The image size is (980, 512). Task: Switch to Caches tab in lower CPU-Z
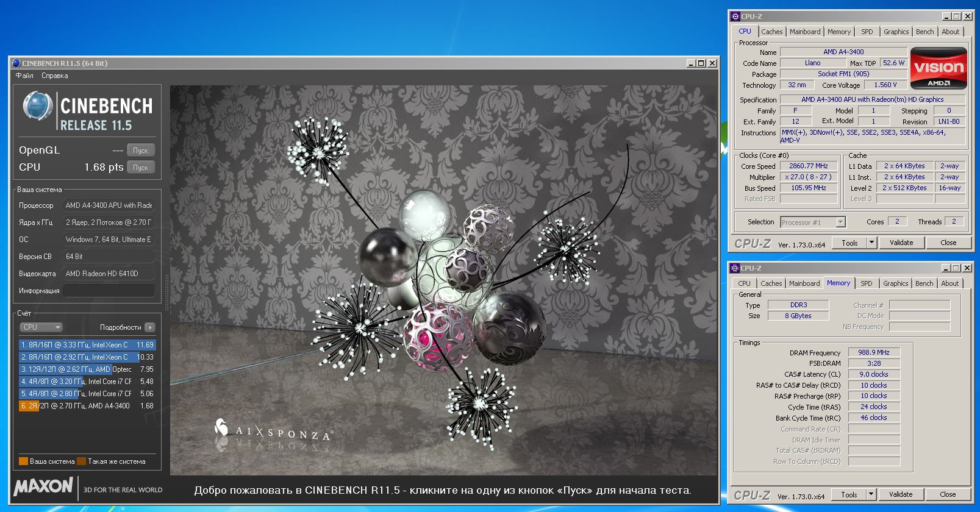pos(771,283)
